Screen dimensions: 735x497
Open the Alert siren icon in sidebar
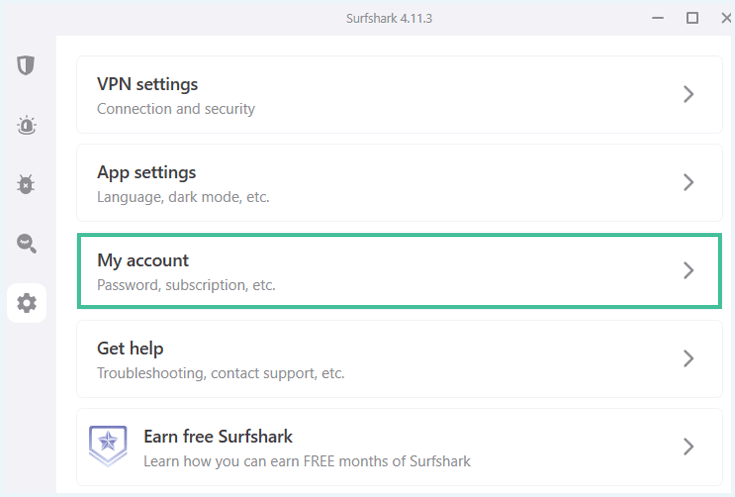point(26,125)
